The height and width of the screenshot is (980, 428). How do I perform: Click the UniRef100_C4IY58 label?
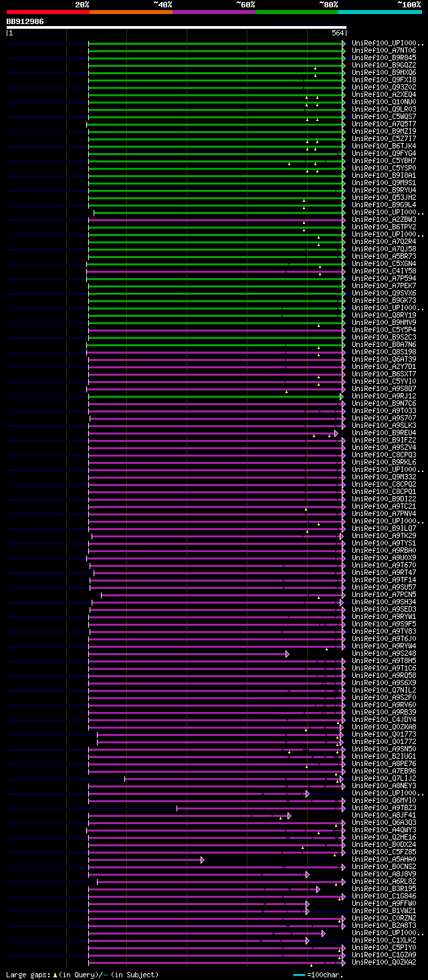(383, 271)
